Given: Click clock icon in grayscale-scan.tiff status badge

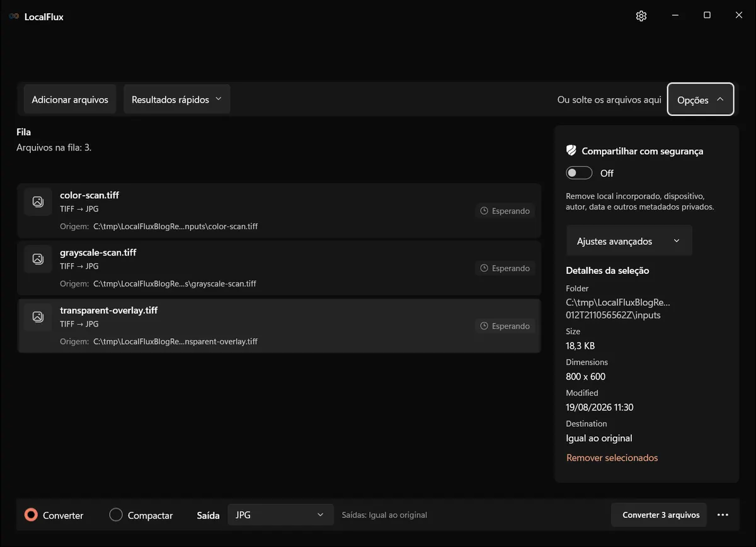Looking at the screenshot, I should pos(484,268).
